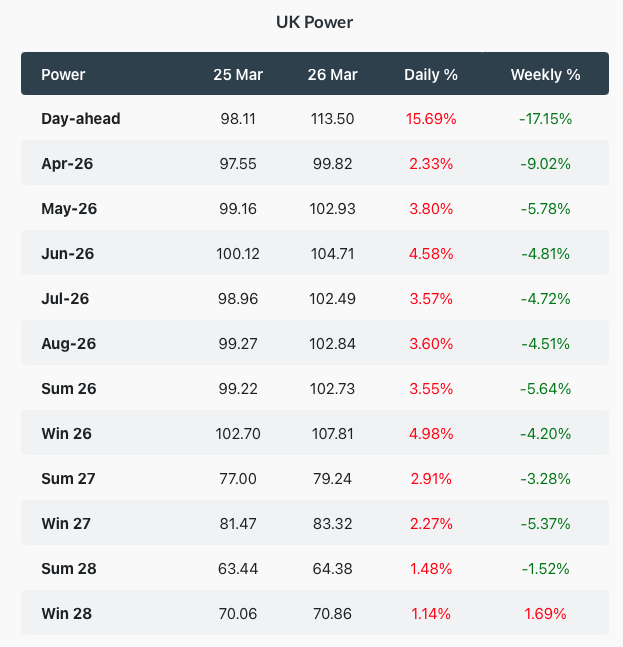Select the May-26 row label
623x647 pixels.
pyautogui.click(x=69, y=209)
